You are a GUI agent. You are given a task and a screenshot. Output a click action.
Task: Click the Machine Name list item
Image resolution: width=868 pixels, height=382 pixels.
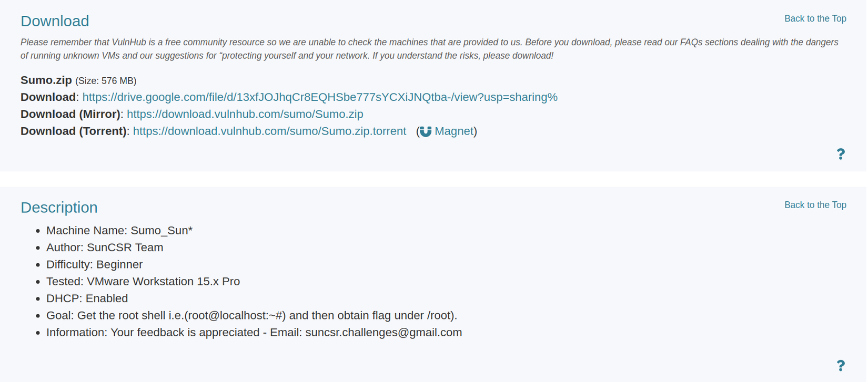[119, 231]
